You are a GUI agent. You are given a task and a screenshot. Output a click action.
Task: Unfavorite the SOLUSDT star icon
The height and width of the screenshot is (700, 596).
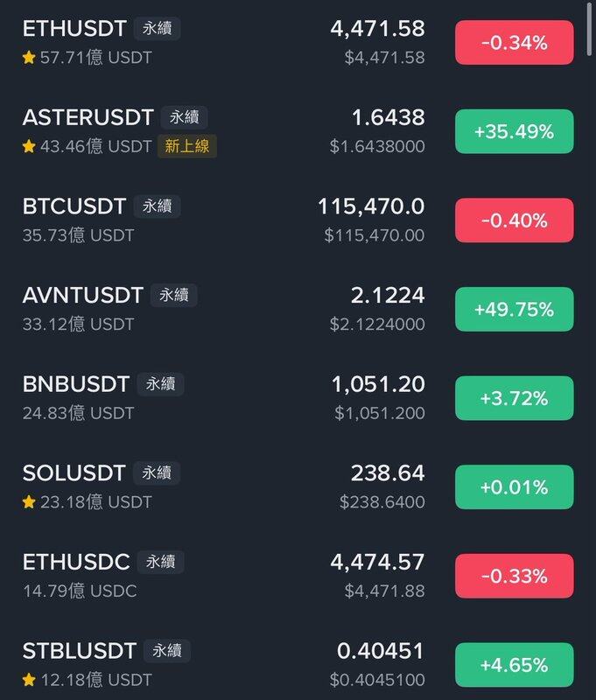pos(29,501)
